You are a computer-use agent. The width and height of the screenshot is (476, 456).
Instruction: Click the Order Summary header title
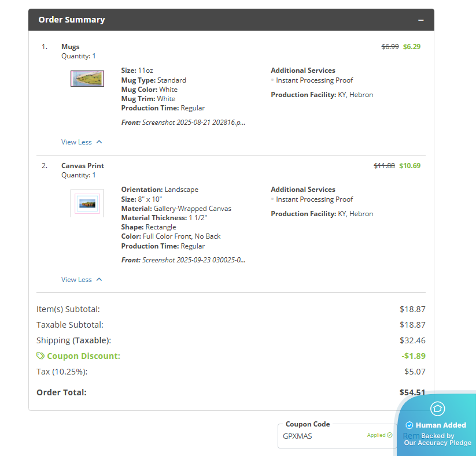click(x=72, y=20)
